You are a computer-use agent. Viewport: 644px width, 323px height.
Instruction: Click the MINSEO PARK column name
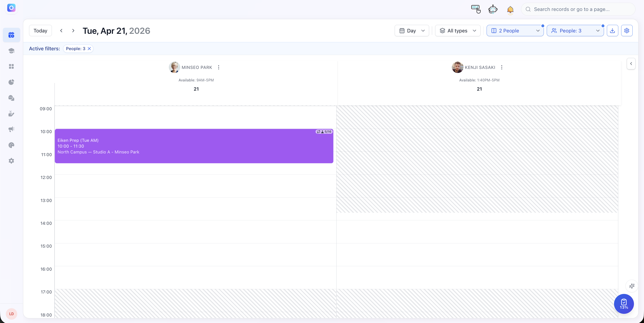(x=197, y=68)
